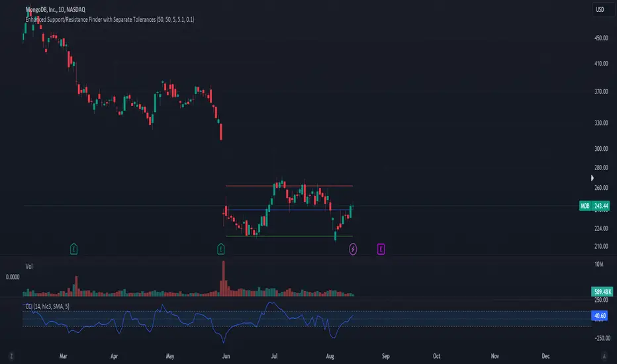617x364 pixels.
Task: Click the MDB ticker price tag
Action: coord(594,206)
